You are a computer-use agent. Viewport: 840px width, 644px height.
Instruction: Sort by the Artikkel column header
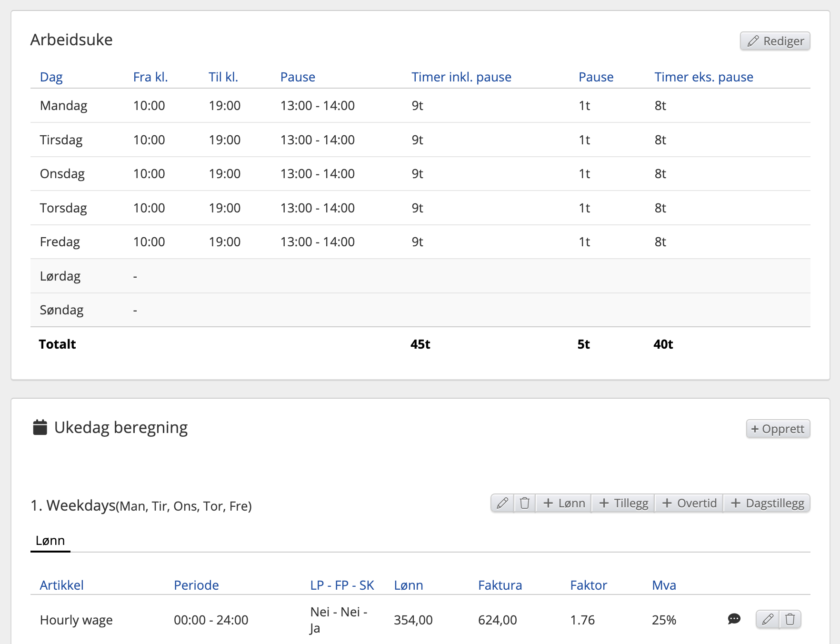pos(61,585)
